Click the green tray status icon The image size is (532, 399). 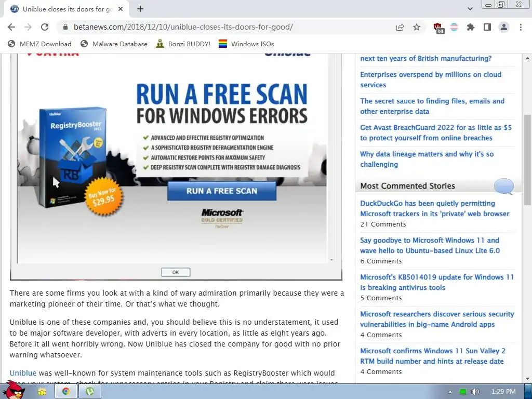click(x=463, y=392)
